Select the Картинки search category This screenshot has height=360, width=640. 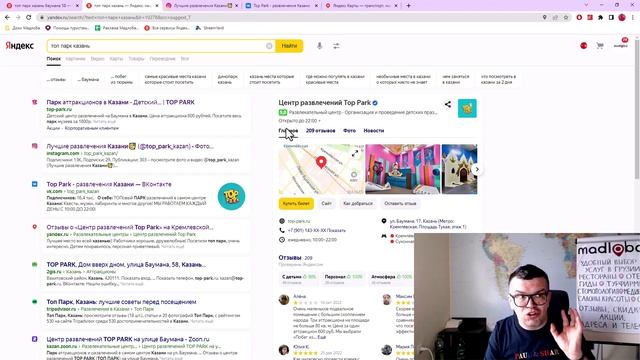point(76,59)
